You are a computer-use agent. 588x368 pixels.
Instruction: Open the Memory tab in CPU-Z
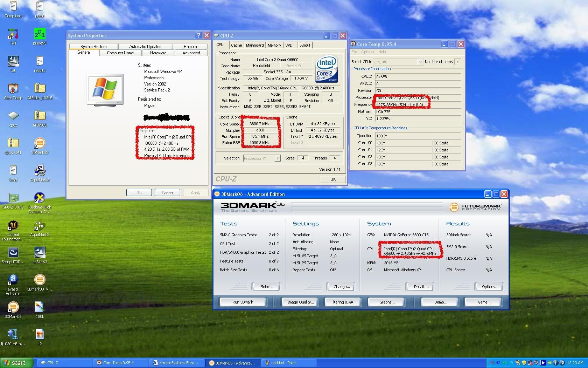pyautogui.click(x=274, y=45)
